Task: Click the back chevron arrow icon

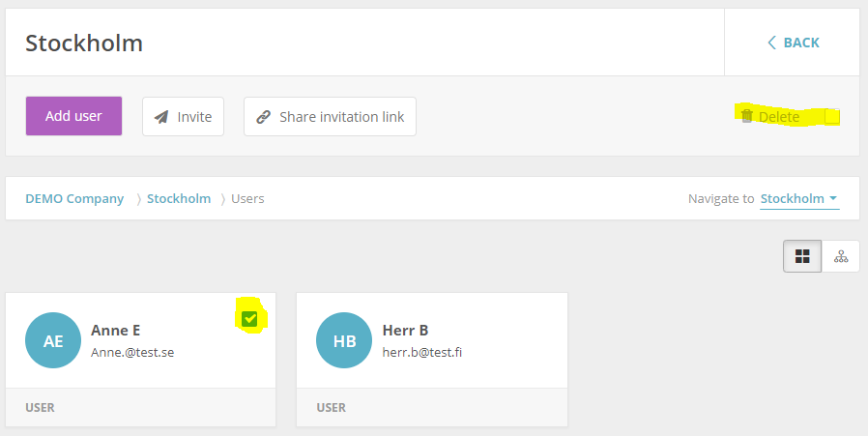Action: (x=771, y=43)
